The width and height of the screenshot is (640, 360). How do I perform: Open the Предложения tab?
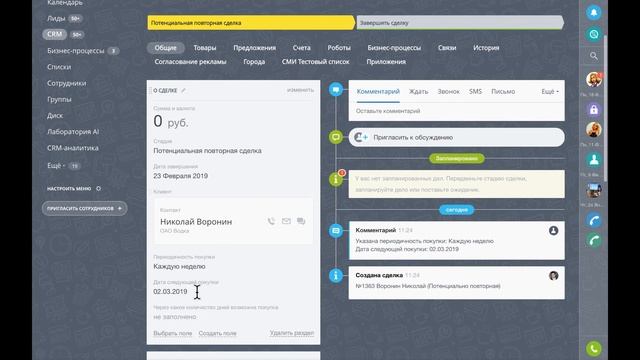coord(254,48)
